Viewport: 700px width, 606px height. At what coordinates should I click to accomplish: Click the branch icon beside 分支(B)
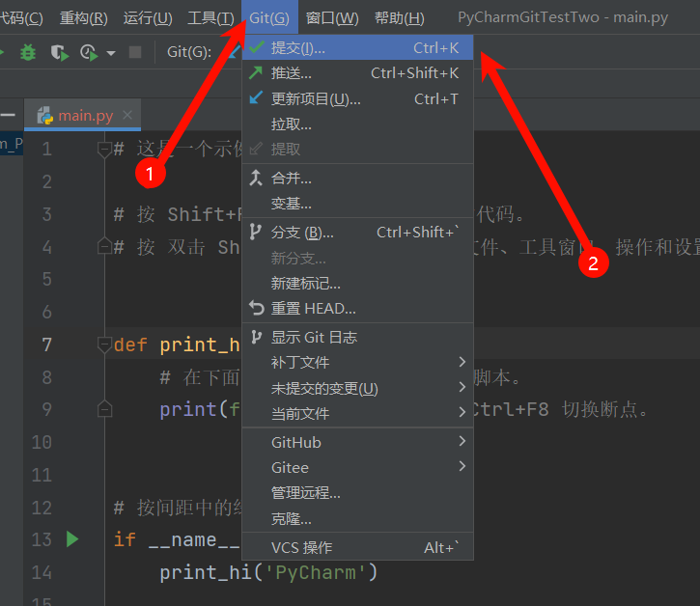[255, 232]
